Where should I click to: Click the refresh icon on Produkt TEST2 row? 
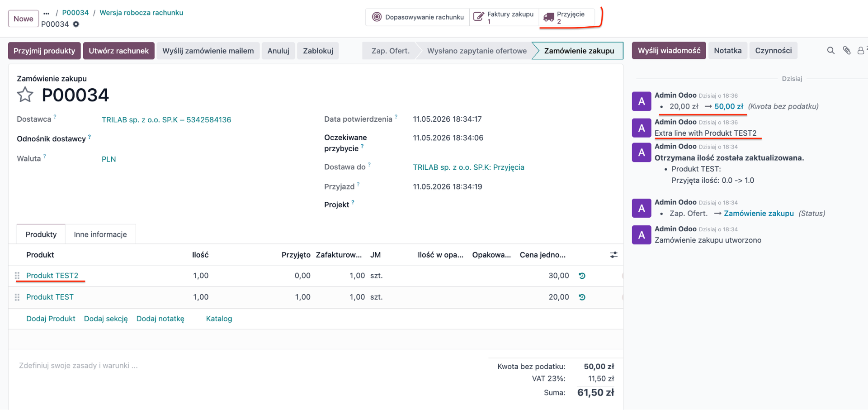[x=582, y=276]
